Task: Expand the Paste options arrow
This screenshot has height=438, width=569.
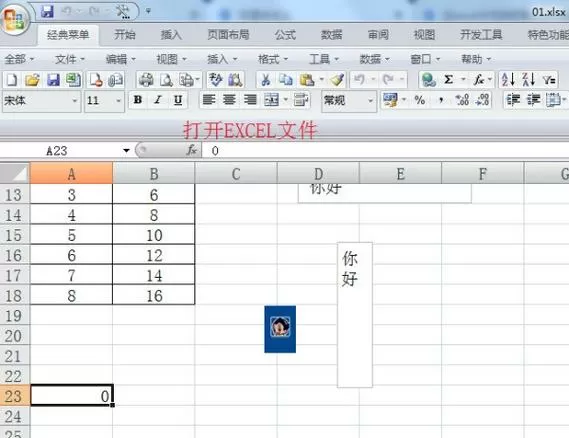Action: pos(322,79)
